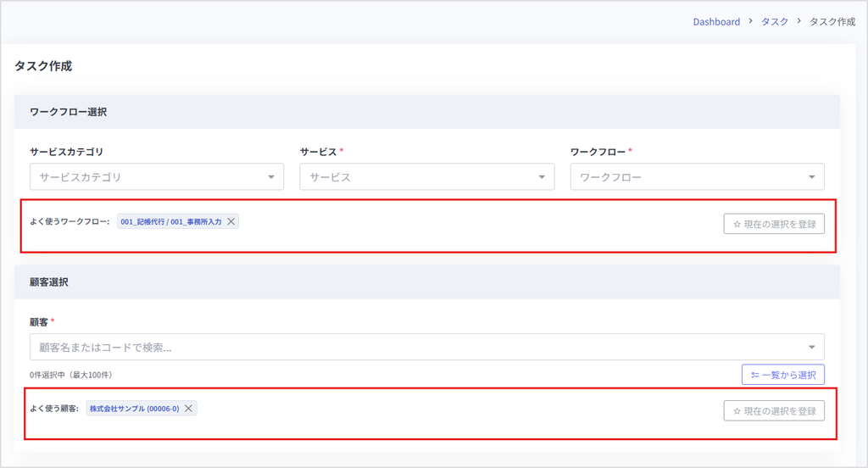Select the 001_記帳代行 / 001_事務所入力 workflow chip
The width and height of the screenshot is (868, 468).
click(171, 221)
